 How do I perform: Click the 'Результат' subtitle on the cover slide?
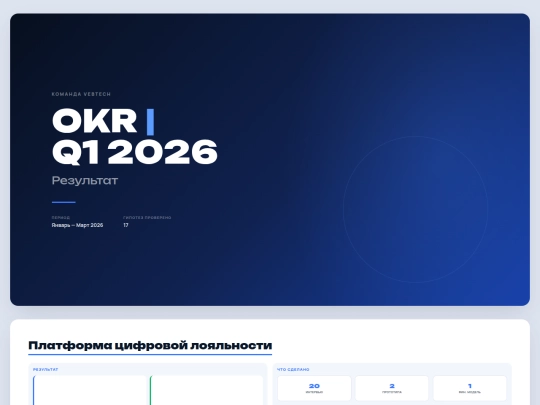click(x=85, y=180)
